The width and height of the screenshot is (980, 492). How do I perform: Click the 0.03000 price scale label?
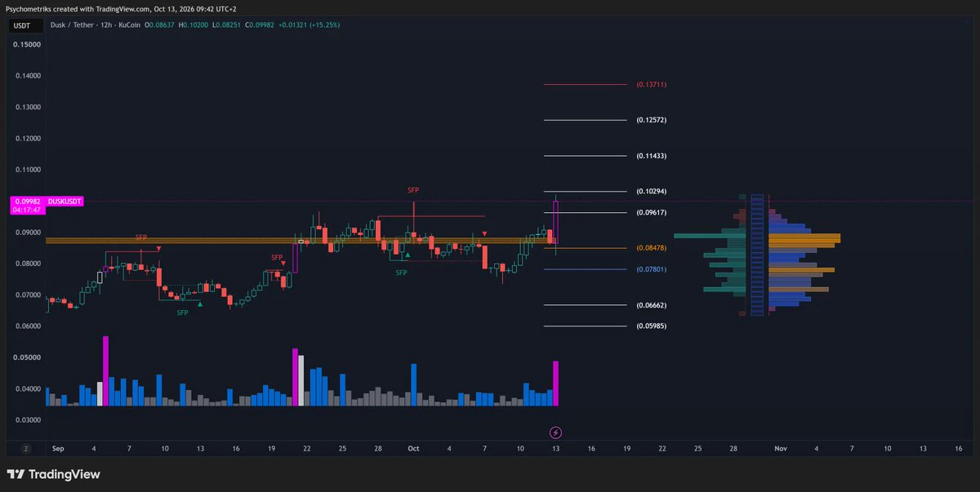(x=28, y=420)
